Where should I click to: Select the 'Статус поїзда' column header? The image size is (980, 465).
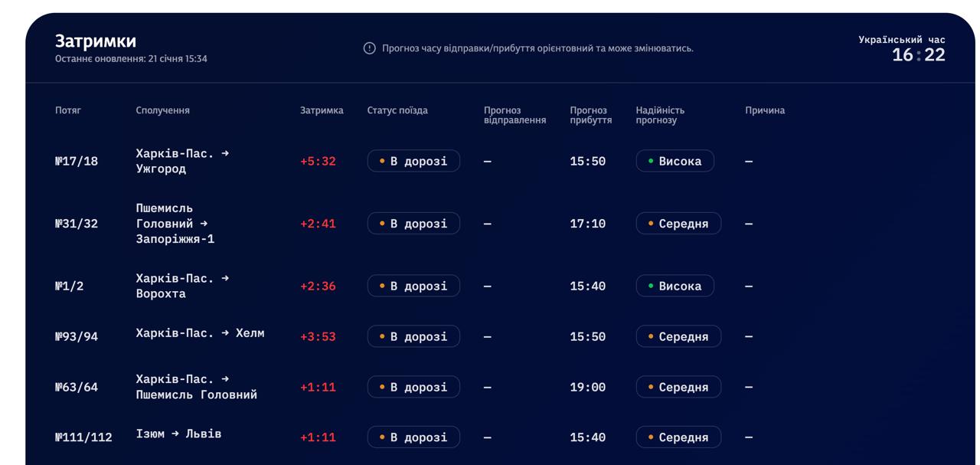[x=397, y=110]
